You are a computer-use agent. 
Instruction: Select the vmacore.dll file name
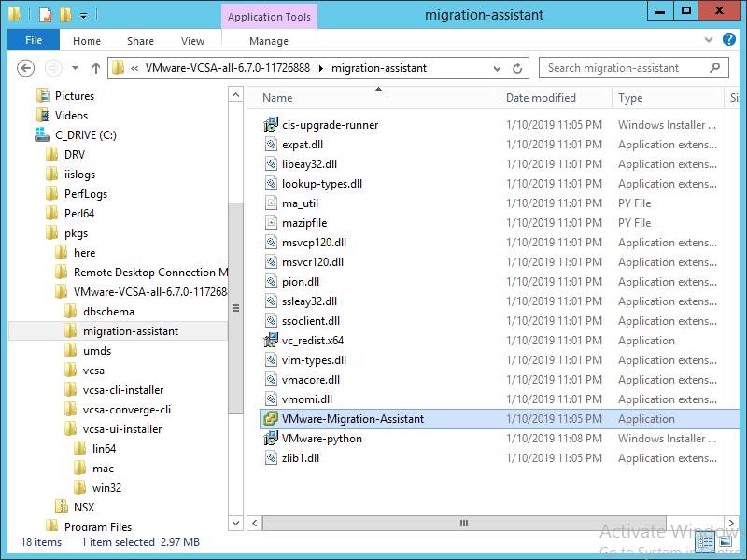pyautogui.click(x=311, y=380)
